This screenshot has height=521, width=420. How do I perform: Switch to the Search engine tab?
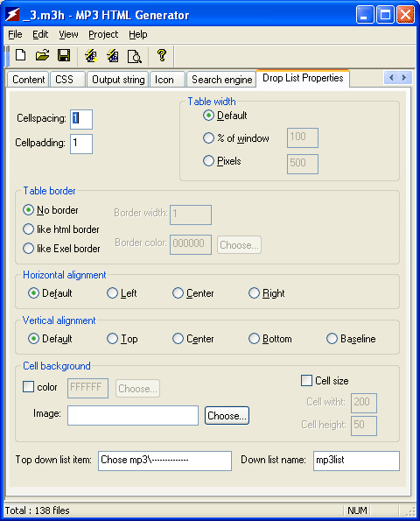pos(221,80)
